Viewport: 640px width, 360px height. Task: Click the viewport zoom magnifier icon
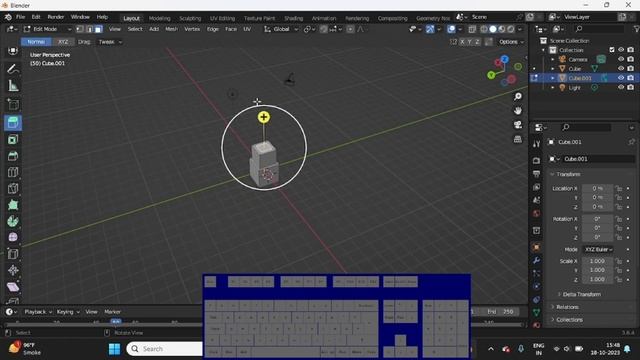(518, 97)
